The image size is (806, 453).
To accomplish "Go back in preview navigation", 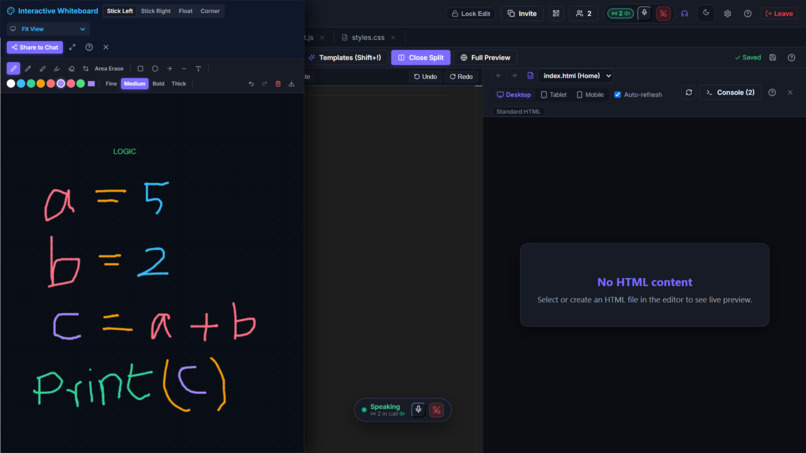I will (499, 76).
